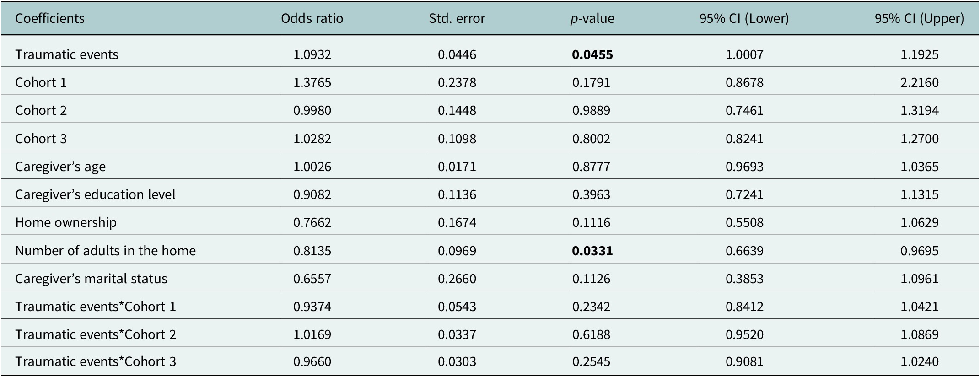
Task: Click the 95% CI (Upper) header
Action: coord(920,18)
